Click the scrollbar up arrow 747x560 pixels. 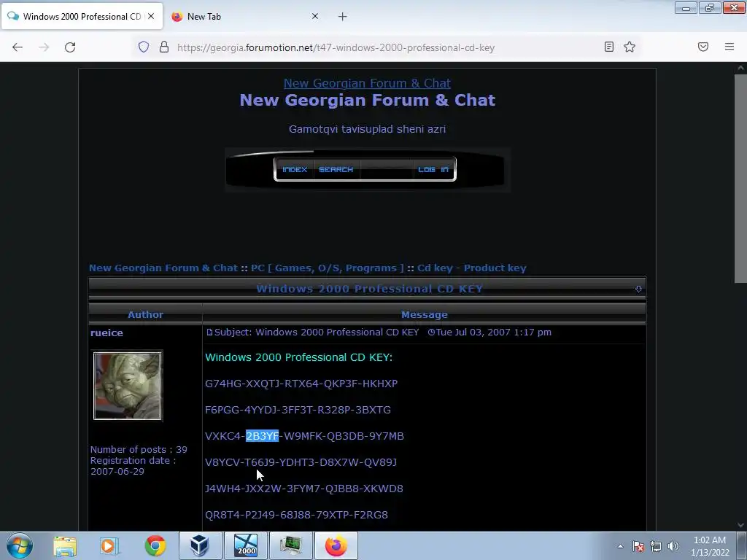740,68
